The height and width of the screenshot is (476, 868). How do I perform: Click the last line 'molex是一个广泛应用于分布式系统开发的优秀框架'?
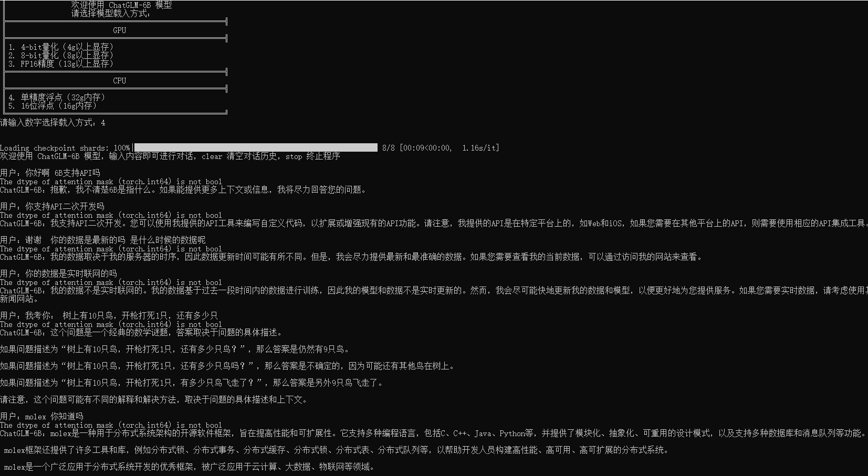point(189,467)
